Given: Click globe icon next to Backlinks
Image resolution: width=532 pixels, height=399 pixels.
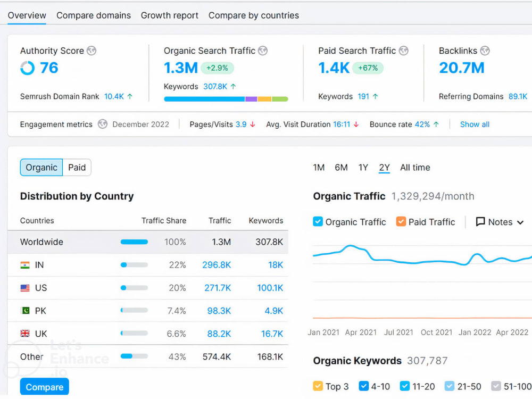Looking at the screenshot, I should (485, 51).
